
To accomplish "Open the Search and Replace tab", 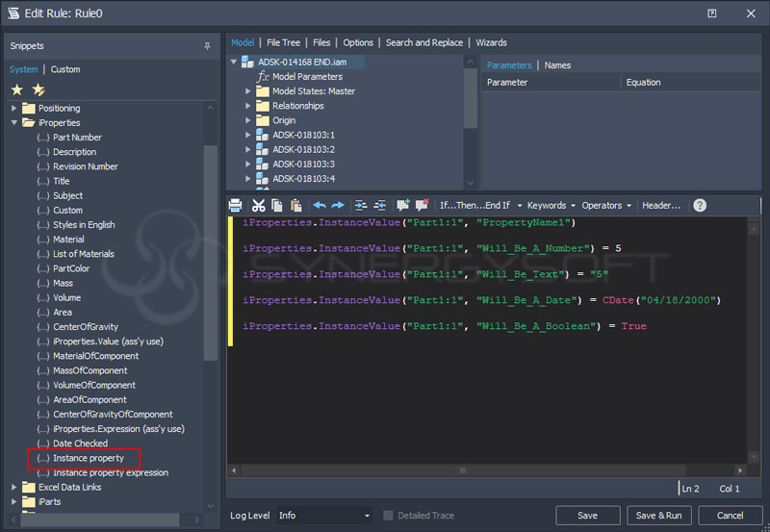I will click(x=425, y=42).
